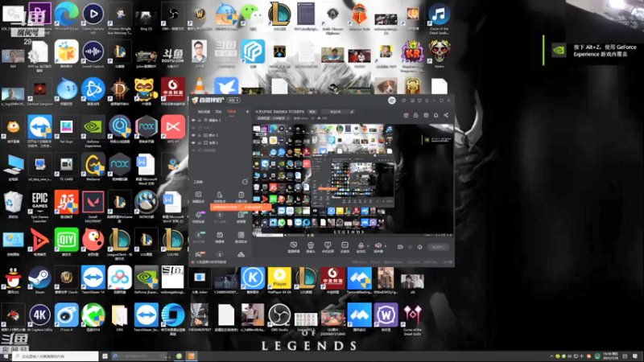
Task: Open Windows Start menu
Action: point(6,356)
